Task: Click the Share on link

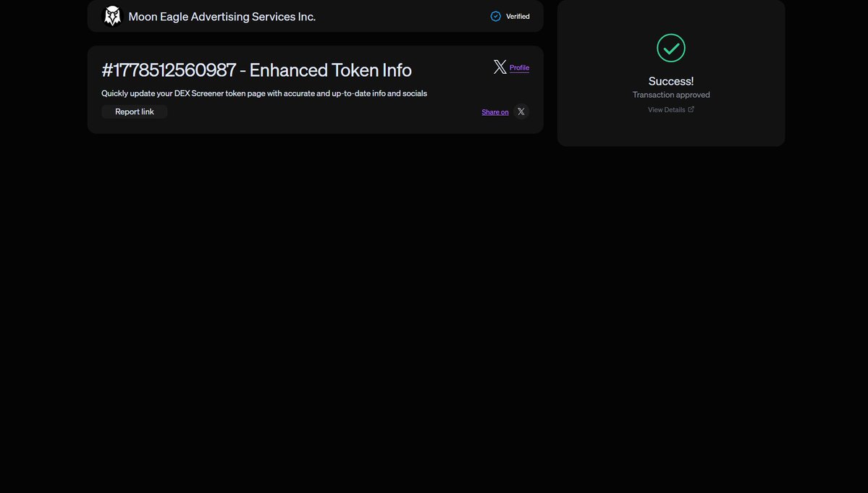Action: (x=495, y=111)
